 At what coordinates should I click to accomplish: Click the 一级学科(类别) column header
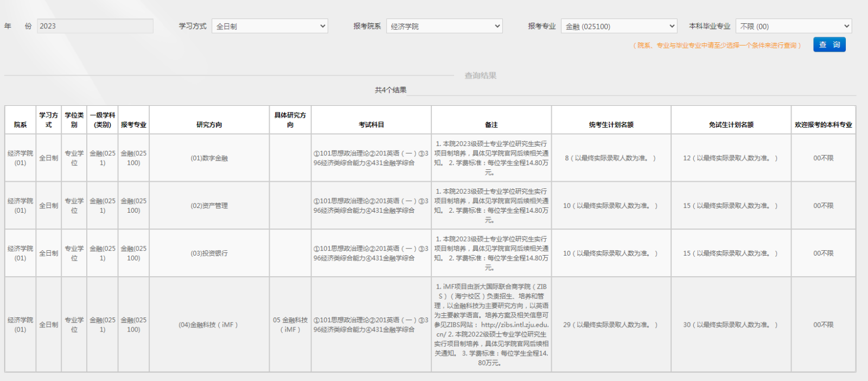[x=103, y=120]
